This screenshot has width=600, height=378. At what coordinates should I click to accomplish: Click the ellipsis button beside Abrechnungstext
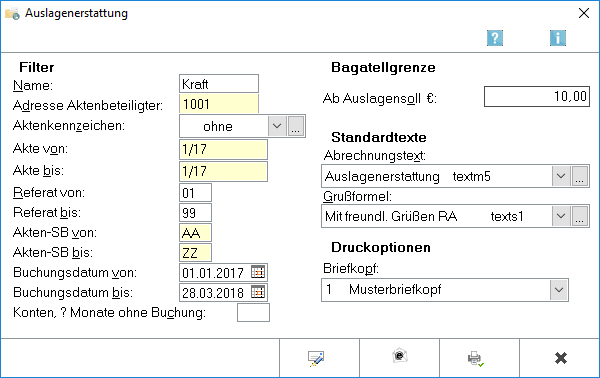click(580, 176)
